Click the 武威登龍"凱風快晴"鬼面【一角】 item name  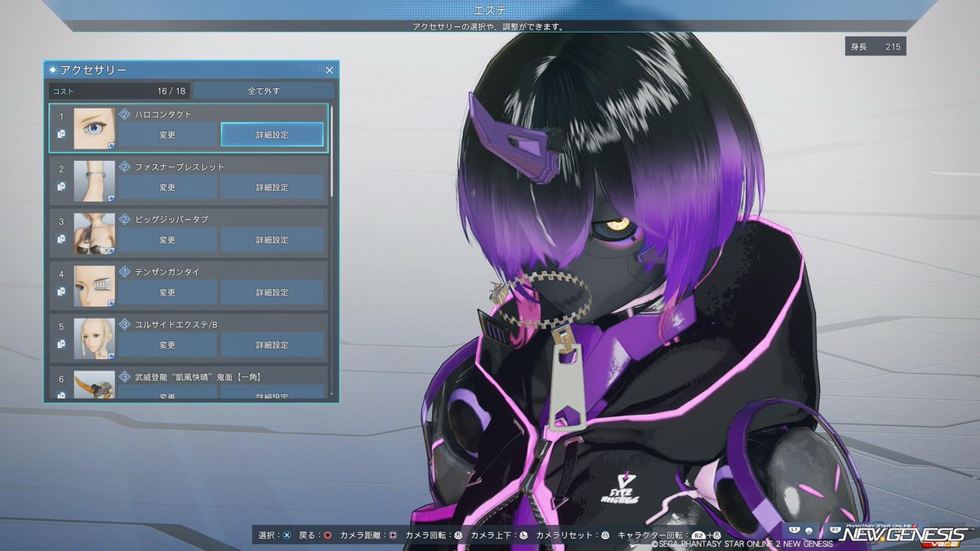click(x=198, y=376)
